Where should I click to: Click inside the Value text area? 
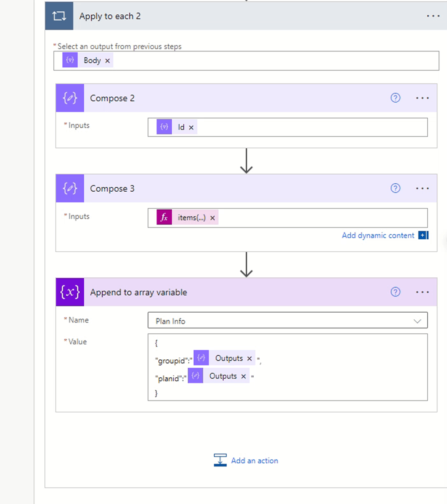click(x=287, y=367)
